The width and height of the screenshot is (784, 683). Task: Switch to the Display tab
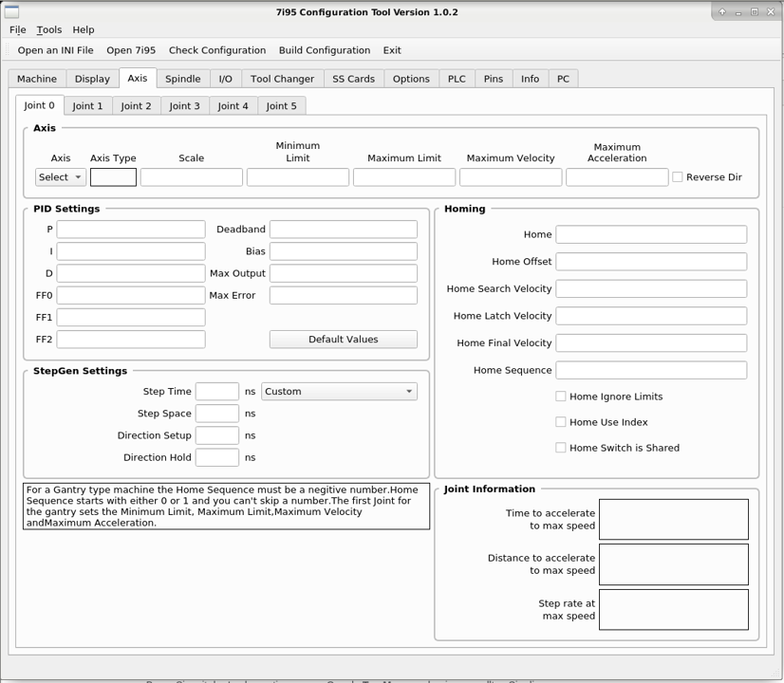92,79
